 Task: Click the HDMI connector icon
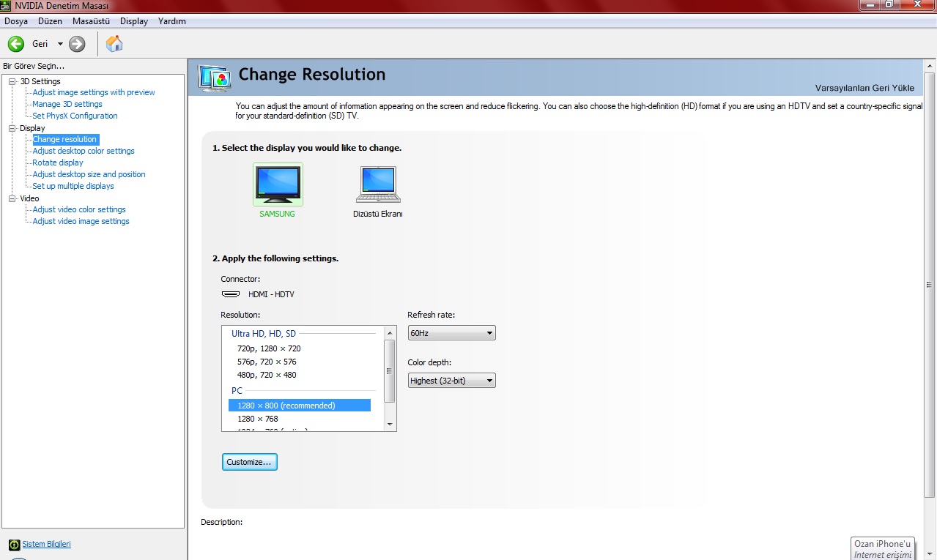tap(231, 294)
